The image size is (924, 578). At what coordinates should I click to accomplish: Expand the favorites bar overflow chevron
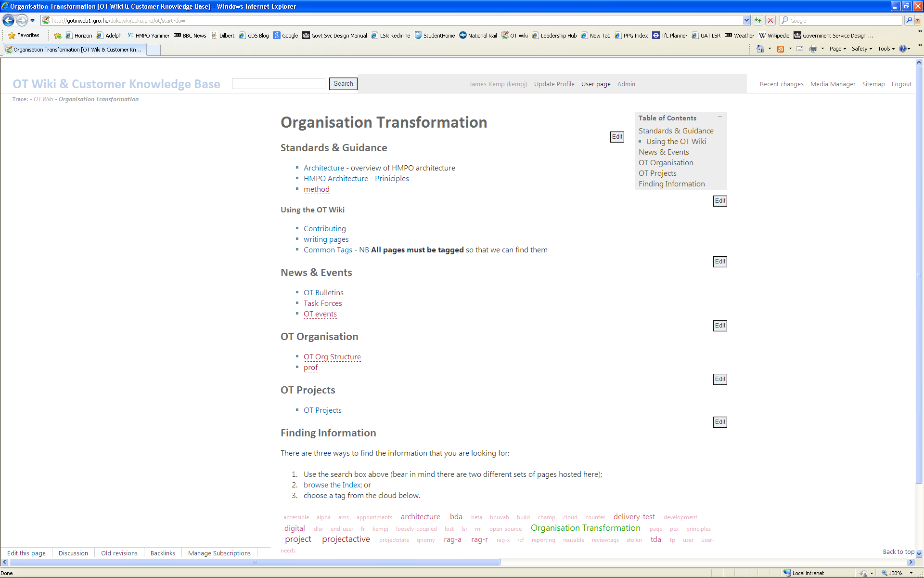pos(920,32)
